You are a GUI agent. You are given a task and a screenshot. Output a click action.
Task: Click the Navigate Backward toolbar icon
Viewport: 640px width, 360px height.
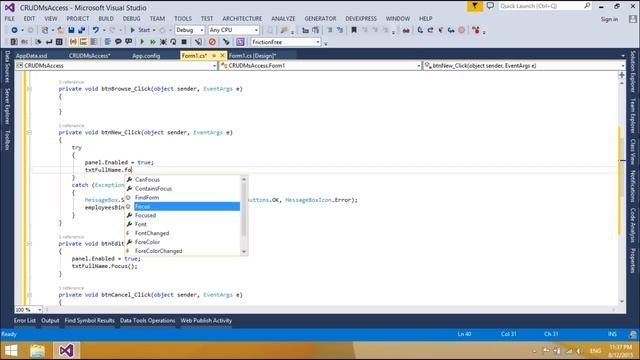click(14, 30)
